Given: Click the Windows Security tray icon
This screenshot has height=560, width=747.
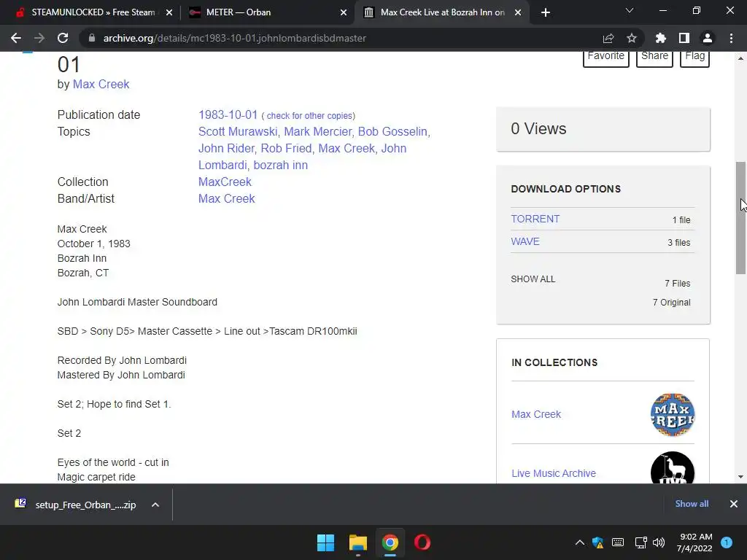Looking at the screenshot, I should pyautogui.click(x=598, y=542).
